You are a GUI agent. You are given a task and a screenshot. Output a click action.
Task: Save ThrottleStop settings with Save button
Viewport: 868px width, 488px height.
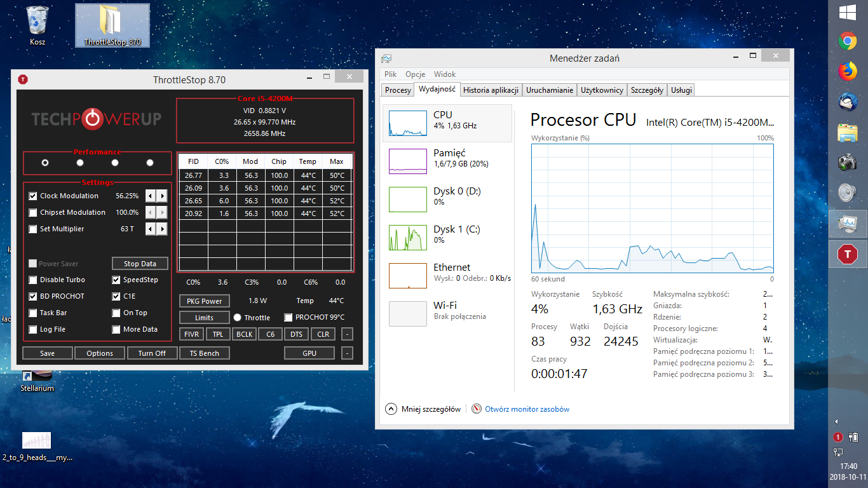pyautogui.click(x=47, y=353)
